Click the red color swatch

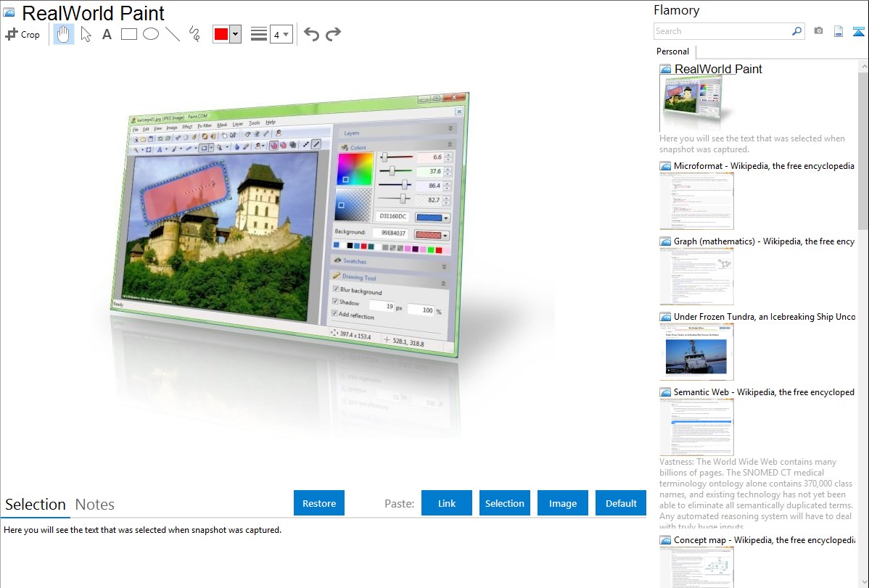[x=221, y=34]
